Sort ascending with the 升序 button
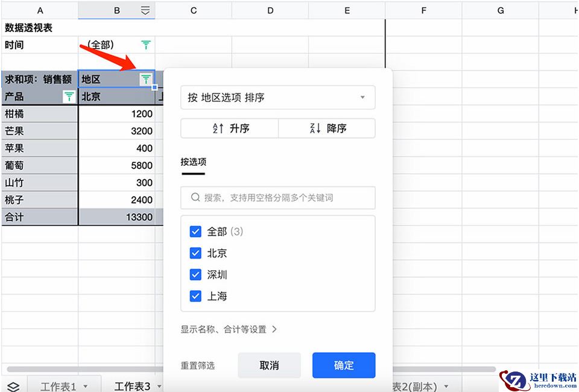 230,128
